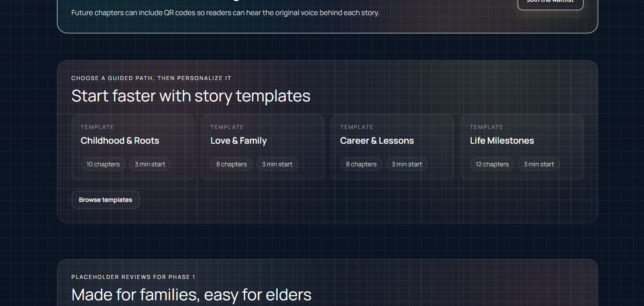This screenshot has width=644, height=306.
Task: Click the 3 min start chip under Childhood & Roots
Action: click(x=150, y=164)
